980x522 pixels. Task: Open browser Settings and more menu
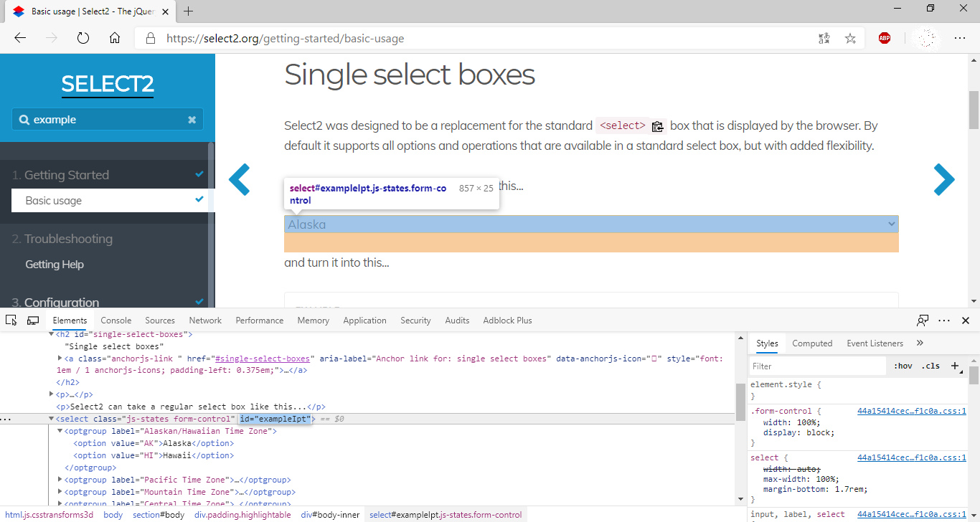point(960,39)
